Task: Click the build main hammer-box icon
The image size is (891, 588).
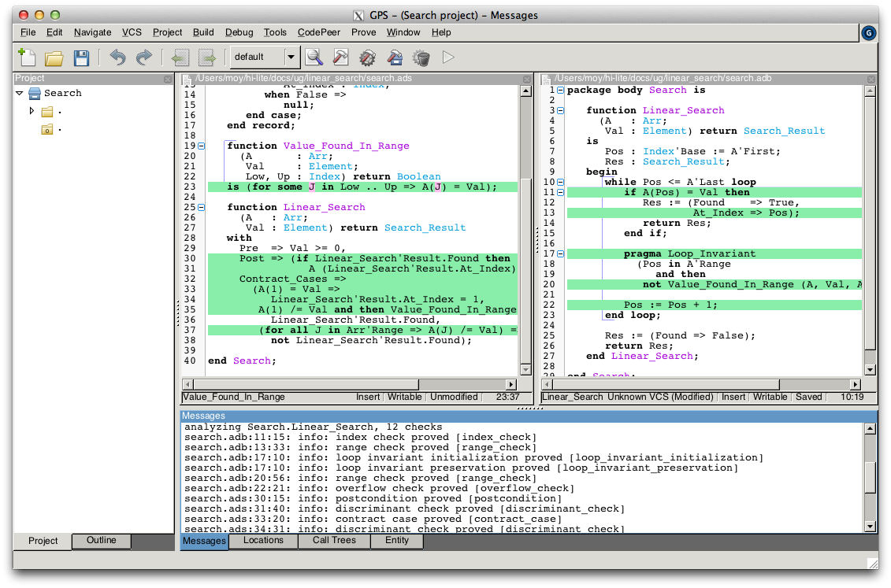Action: coord(395,57)
